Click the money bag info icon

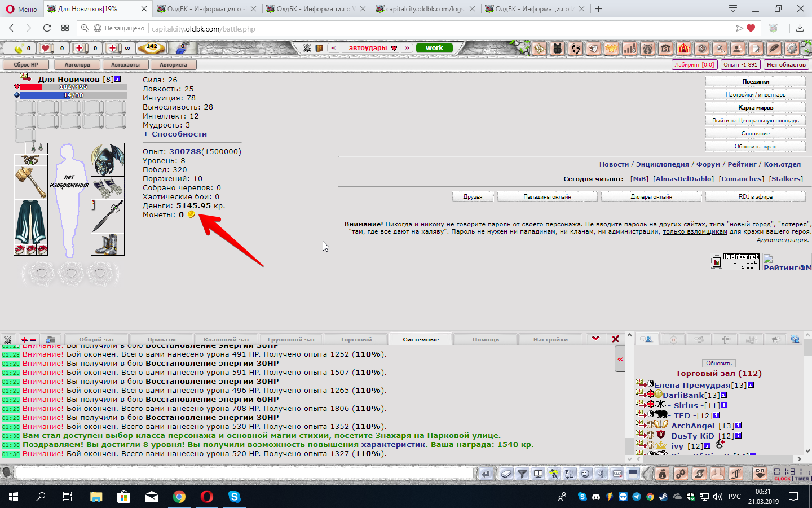[x=662, y=474]
